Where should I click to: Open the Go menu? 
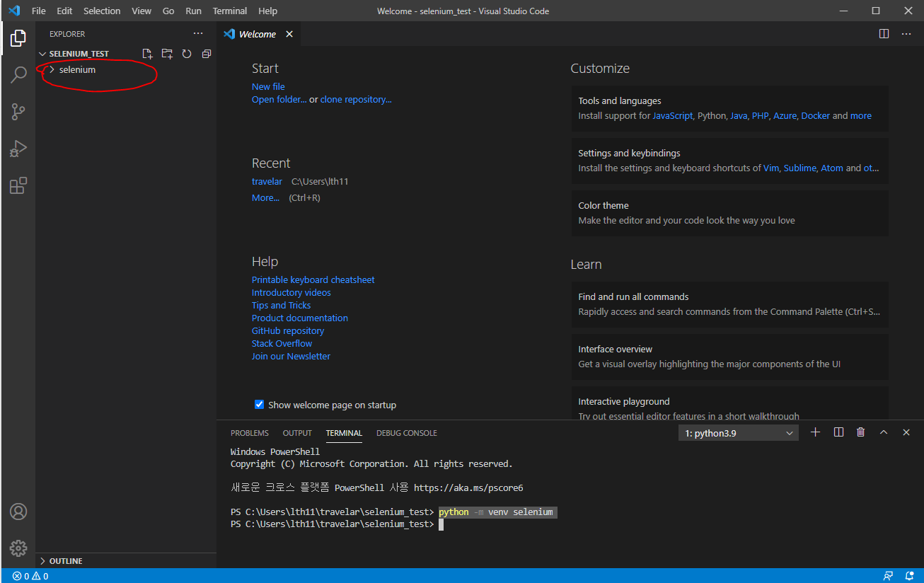tap(168, 11)
